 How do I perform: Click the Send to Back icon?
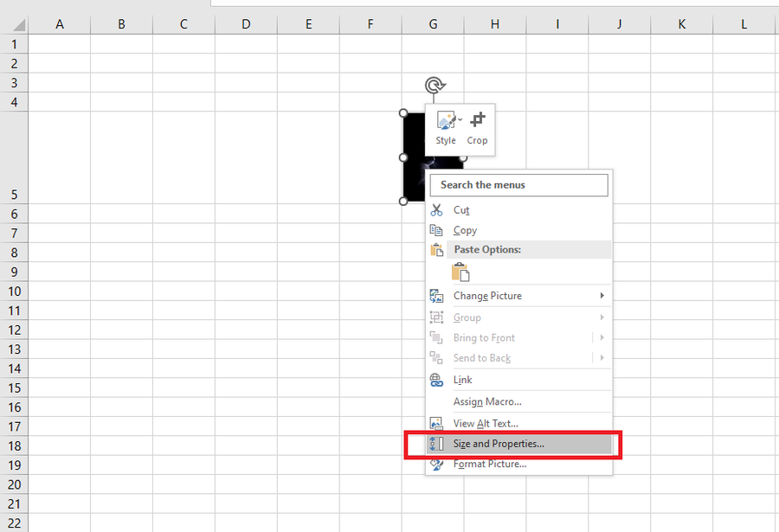point(436,357)
